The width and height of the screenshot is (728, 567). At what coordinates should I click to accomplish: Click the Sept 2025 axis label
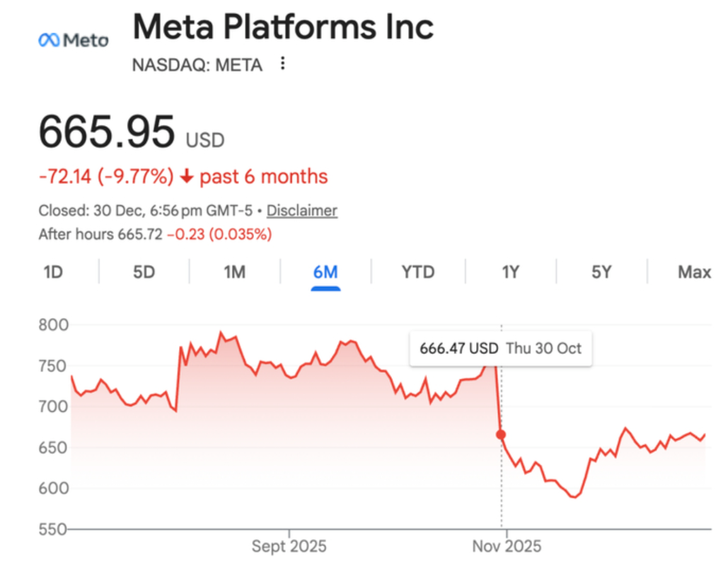coord(289,546)
